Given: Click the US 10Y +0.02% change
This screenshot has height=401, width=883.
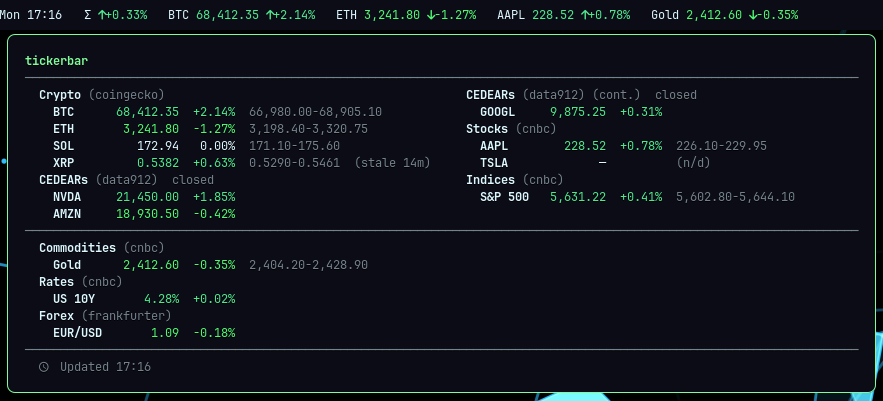Looking at the screenshot, I should [214, 298].
